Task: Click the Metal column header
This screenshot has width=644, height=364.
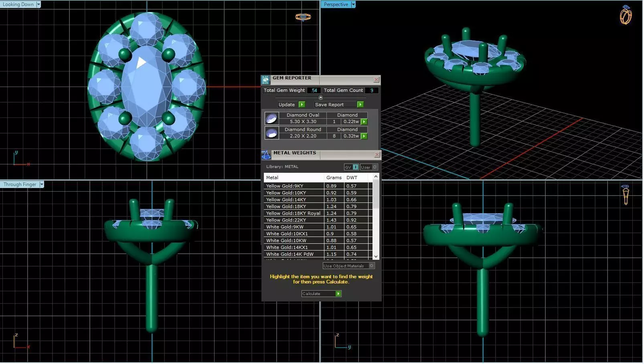Action: click(x=294, y=178)
